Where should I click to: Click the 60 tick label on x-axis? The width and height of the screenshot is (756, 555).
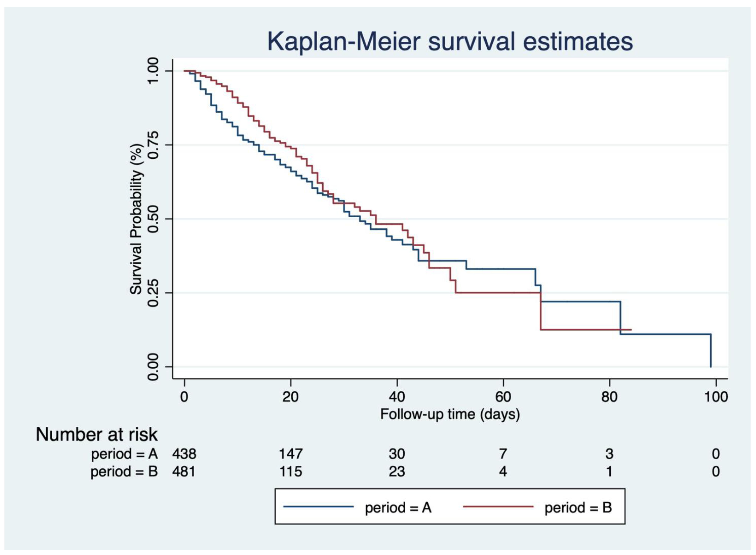503,397
